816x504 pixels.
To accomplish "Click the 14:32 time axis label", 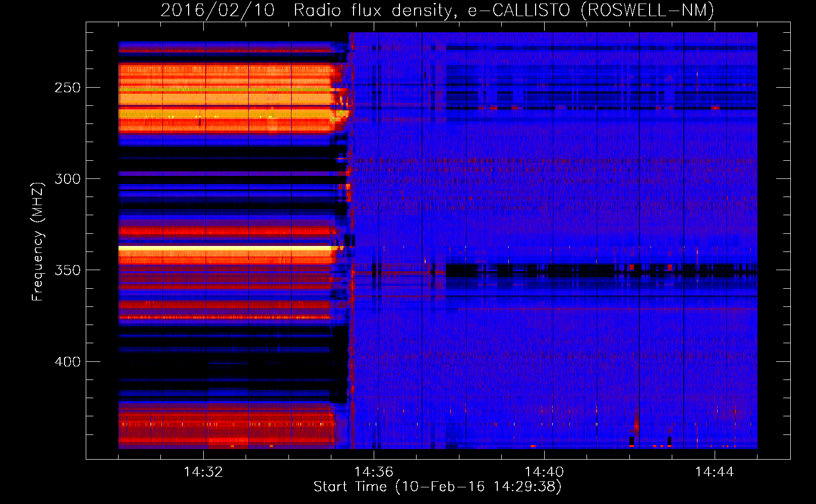I will tap(203, 472).
